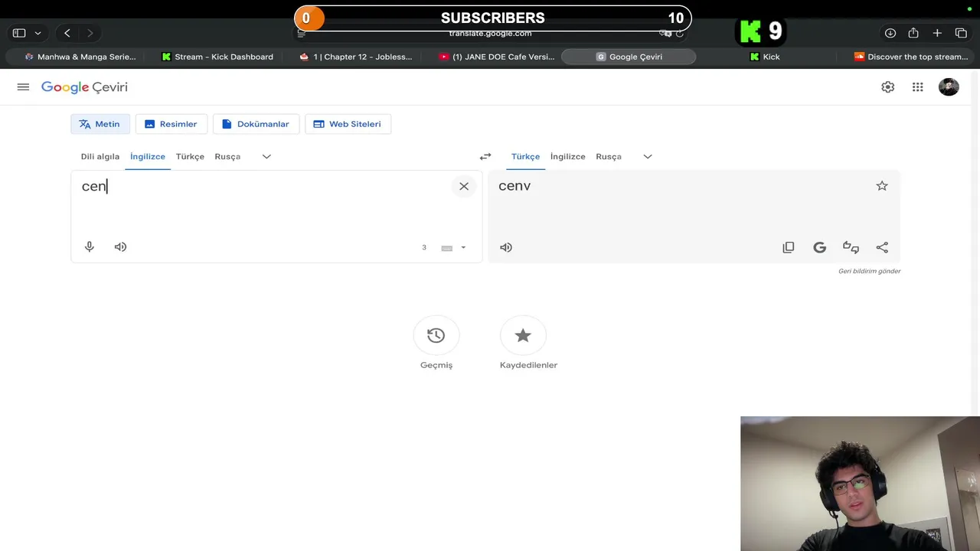Select Türkçe as source language
Image resolution: width=980 pixels, height=551 pixels.
click(190, 156)
